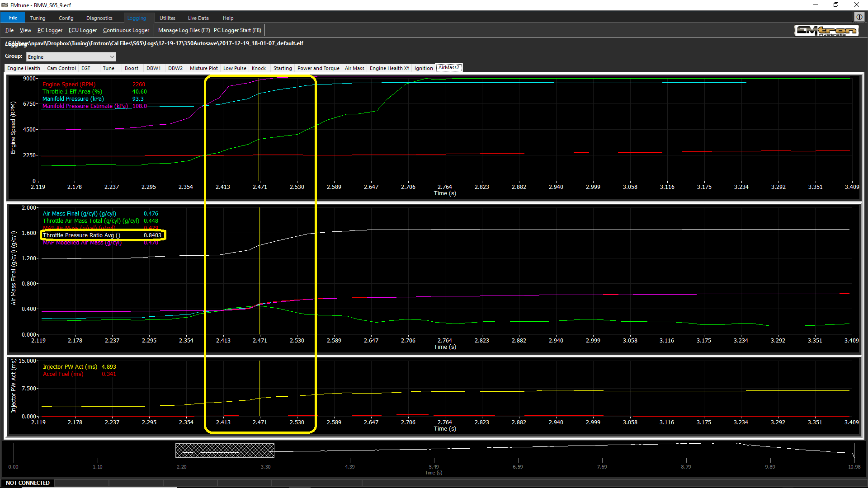Screen dimensions: 868x488
Task: Click overview timeline at 5.49 seconds
Action: (434, 450)
